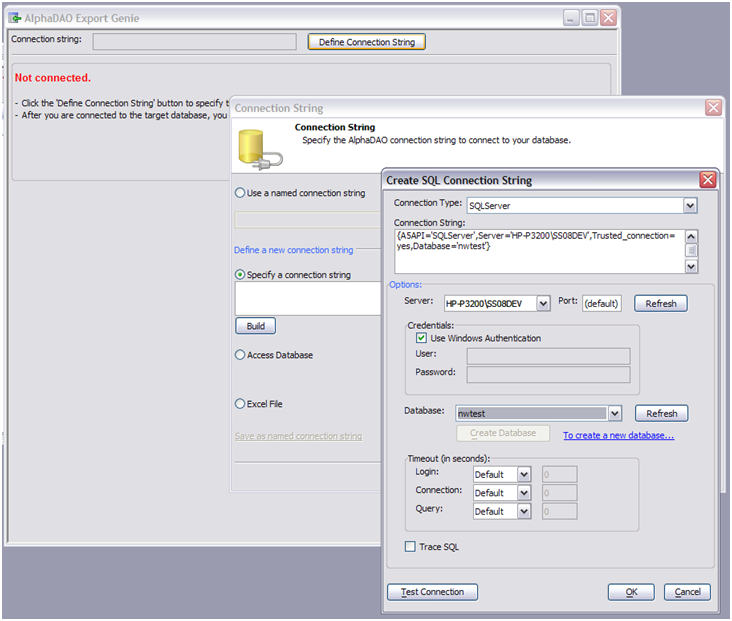This screenshot has height=621, width=732.
Task: Enable the Trace SQL checkbox
Action: pos(410,546)
